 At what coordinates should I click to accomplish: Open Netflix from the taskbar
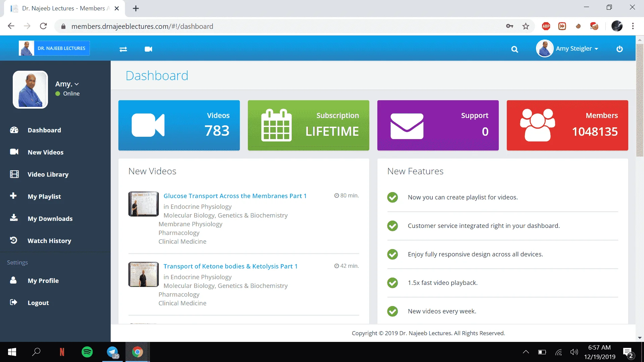coord(62,352)
